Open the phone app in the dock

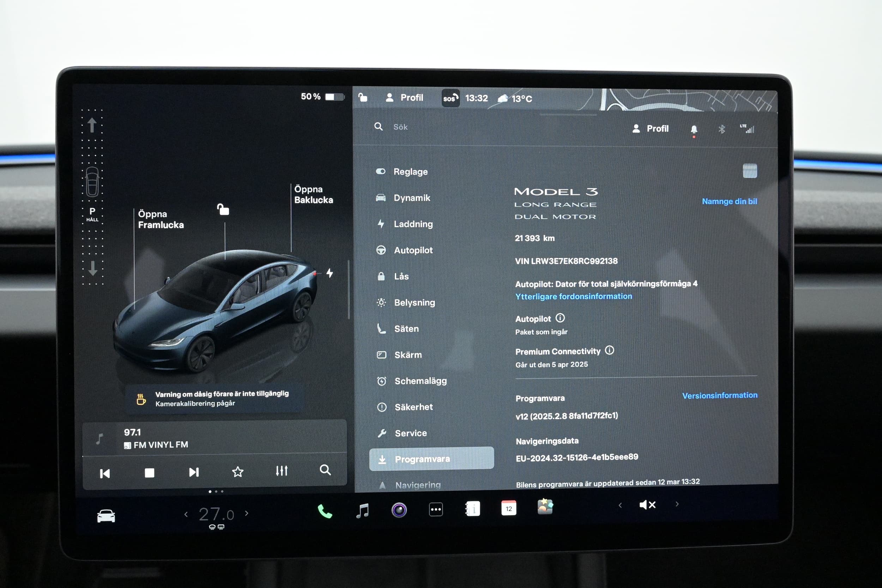(x=325, y=511)
